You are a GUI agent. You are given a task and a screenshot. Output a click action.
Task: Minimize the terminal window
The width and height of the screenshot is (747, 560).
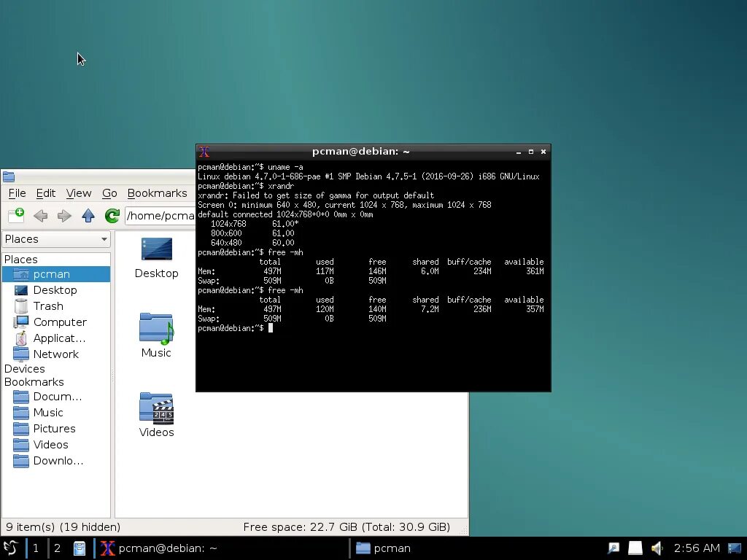coord(519,152)
